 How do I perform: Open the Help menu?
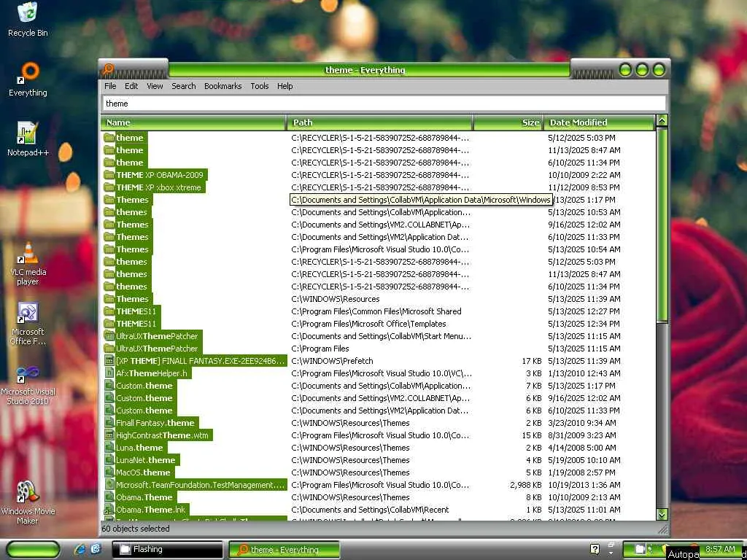click(x=285, y=86)
